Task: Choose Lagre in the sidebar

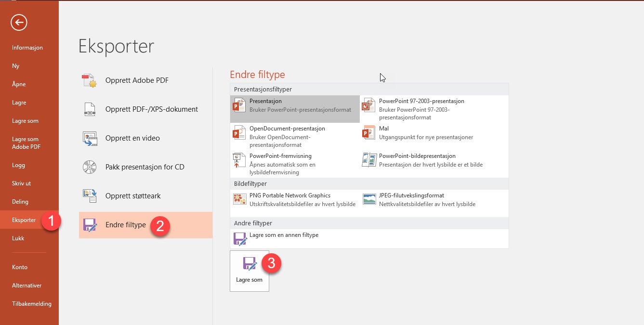Action: pyautogui.click(x=19, y=103)
